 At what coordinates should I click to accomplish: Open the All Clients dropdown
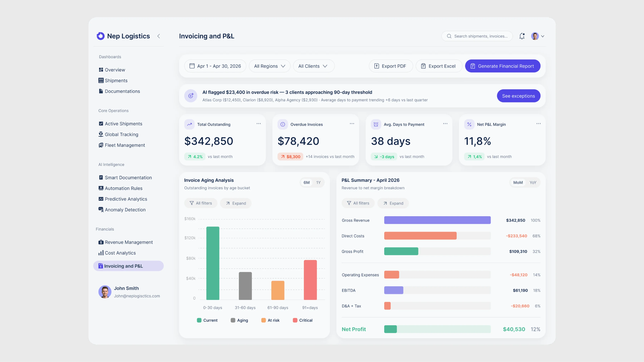(314, 66)
